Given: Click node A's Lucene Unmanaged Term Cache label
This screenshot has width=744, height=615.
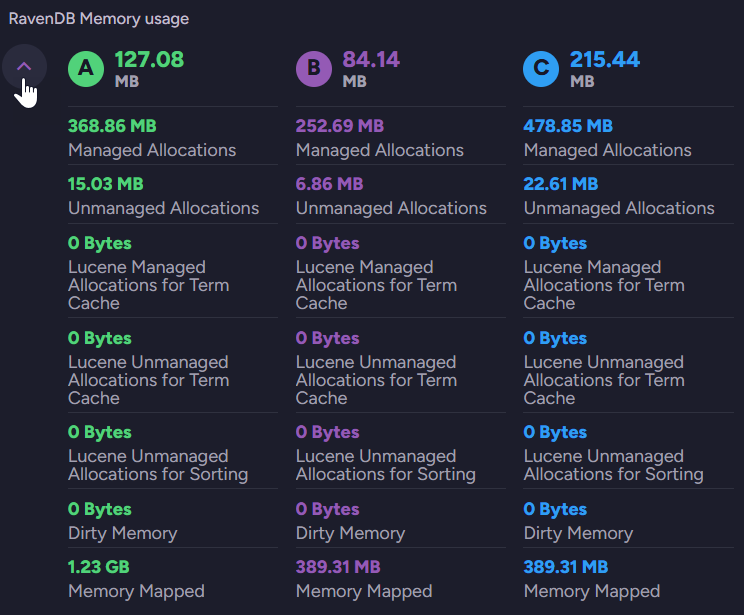Looking at the screenshot, I should pos(149,380).
